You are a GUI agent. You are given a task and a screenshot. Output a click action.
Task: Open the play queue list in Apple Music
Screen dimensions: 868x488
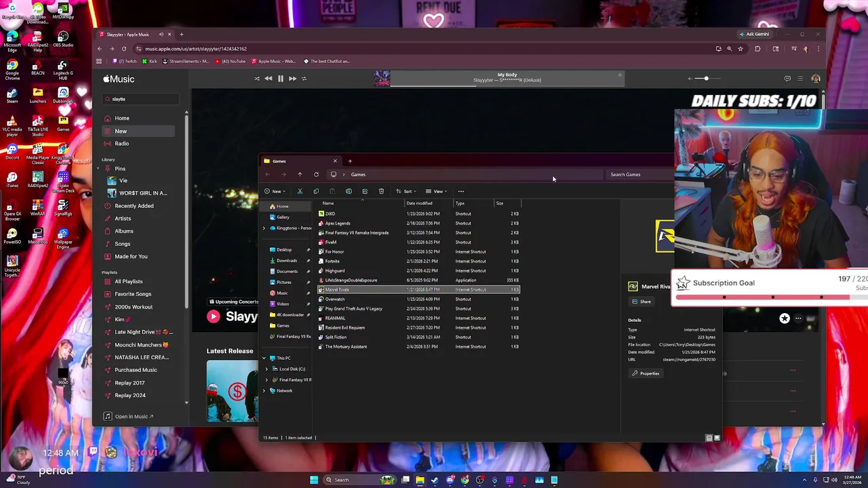tap(800, 79)
